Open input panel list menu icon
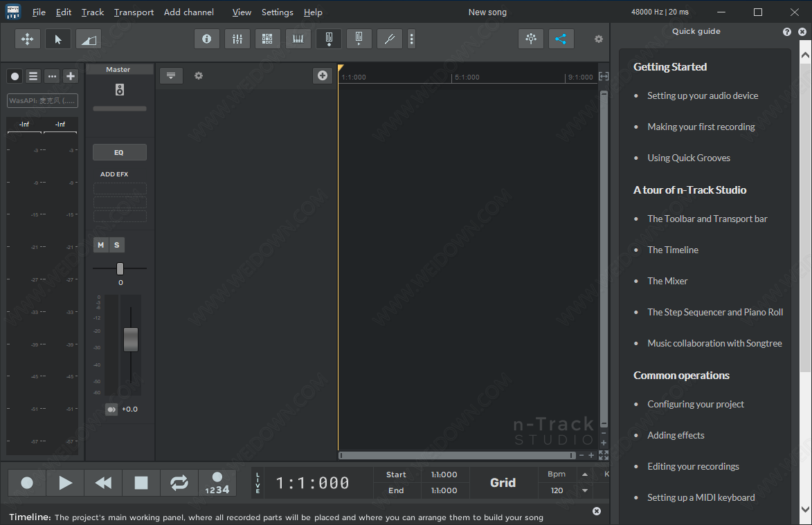812x525 pixels. (33, 77)
